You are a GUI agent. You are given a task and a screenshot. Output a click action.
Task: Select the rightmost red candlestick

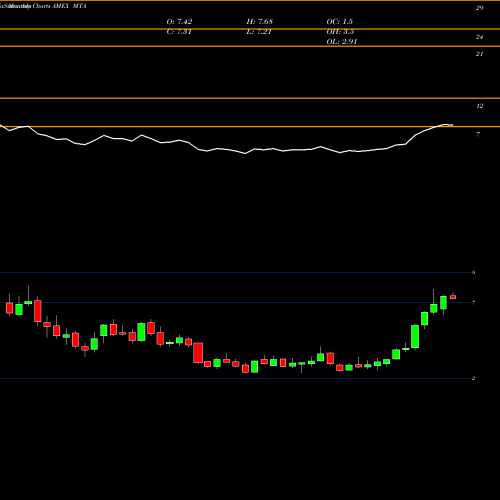[x=453, y=297]
